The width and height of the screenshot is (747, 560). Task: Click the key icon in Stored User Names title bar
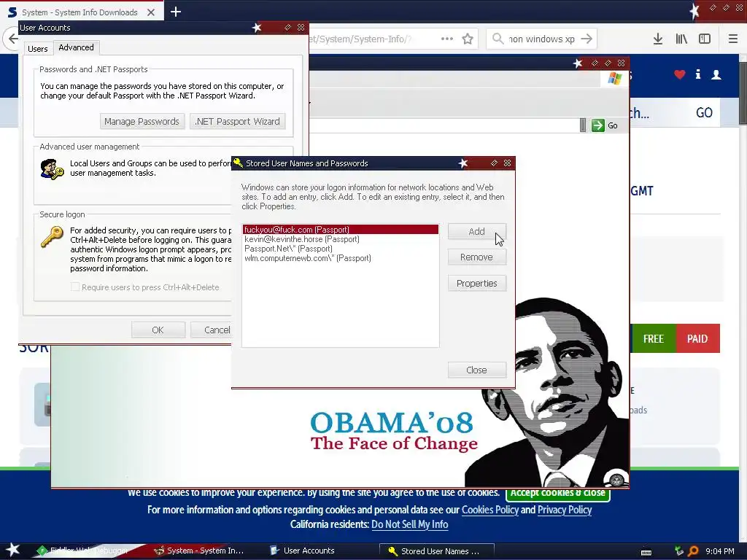point(239,163)
